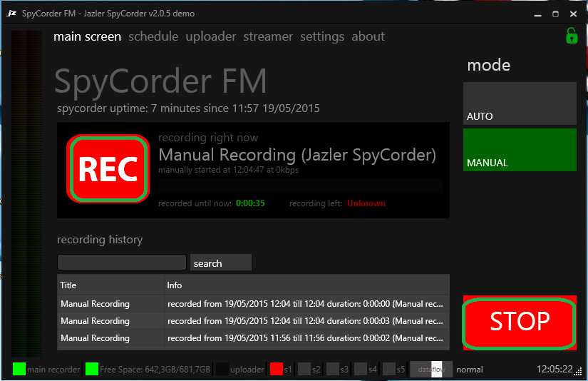
Task: Click the s4 stream indicator
Action: coord(361,369)
